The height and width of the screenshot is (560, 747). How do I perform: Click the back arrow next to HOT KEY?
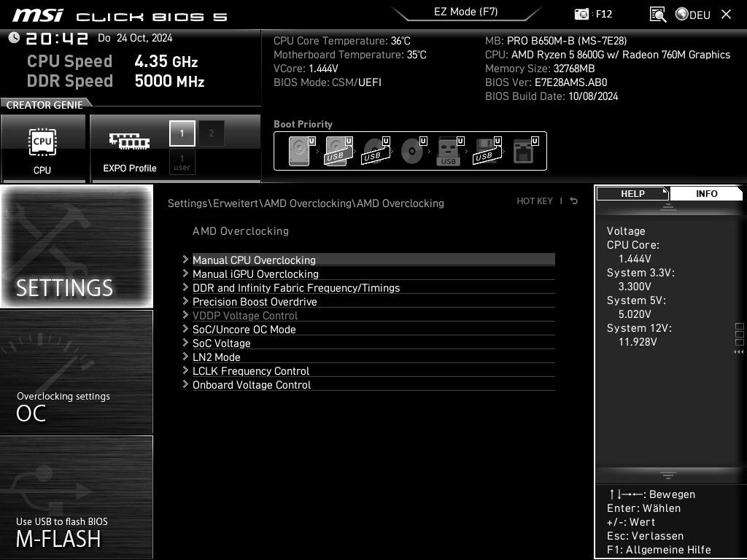pyautogui.click(x=574, y=201)
